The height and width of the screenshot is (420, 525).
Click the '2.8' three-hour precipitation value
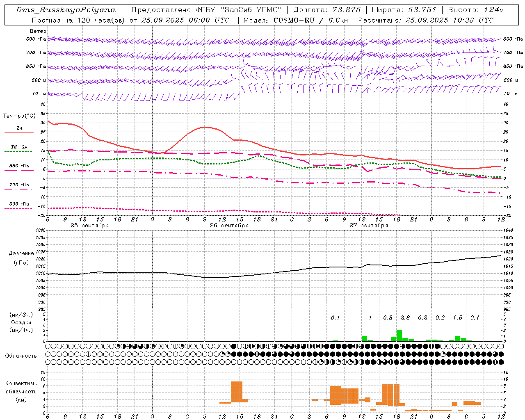(405, 318)
